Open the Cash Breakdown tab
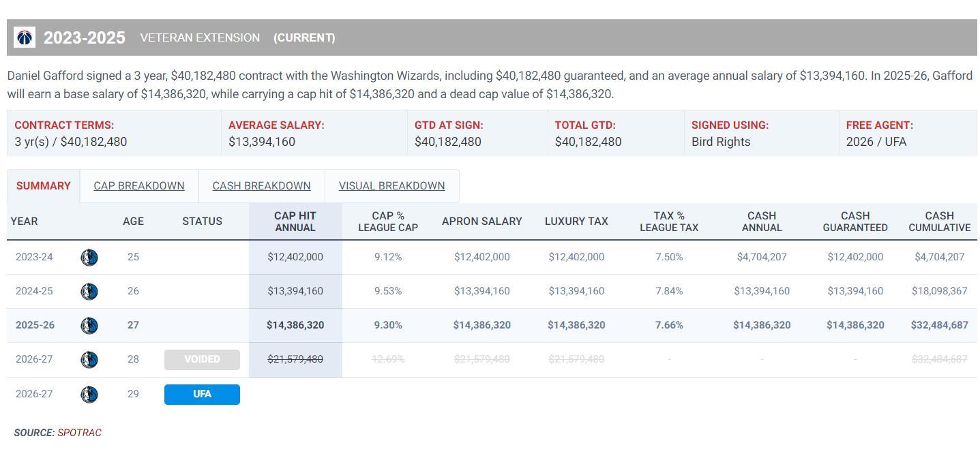Screen dimensions: 980x458 261,186
